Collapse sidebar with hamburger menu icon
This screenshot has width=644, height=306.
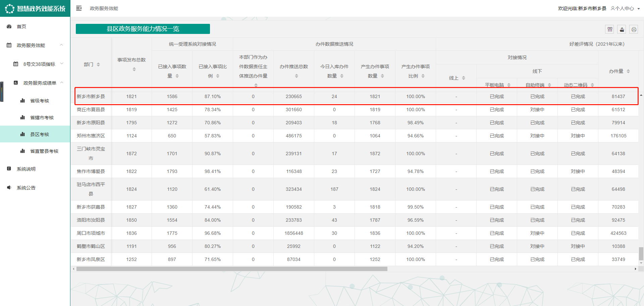tap(79, 8)
